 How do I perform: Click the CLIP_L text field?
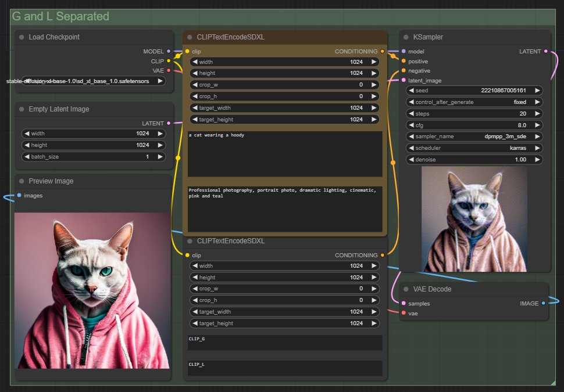click(285, 368)
